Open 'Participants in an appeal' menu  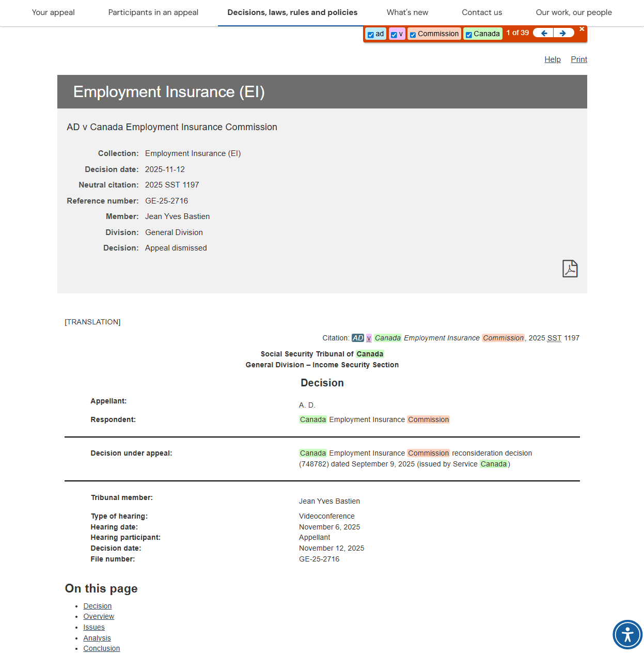[153, 12]
